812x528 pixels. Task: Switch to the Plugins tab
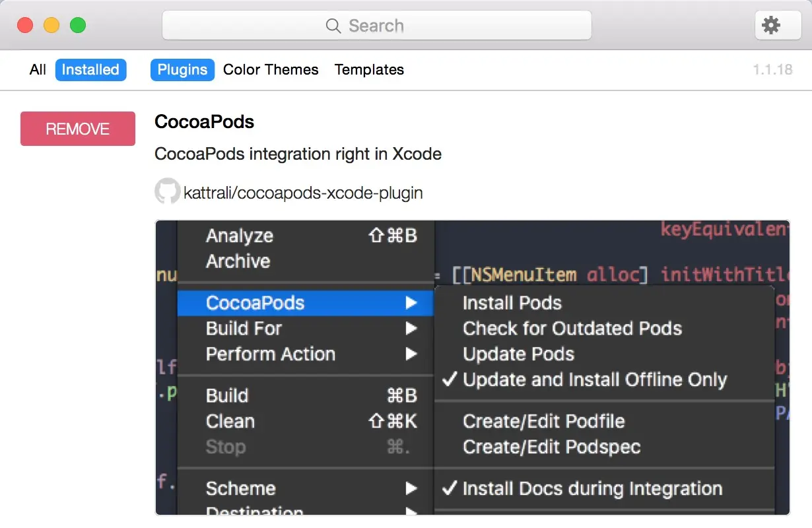pyautogui.click(x=182, y=70)
